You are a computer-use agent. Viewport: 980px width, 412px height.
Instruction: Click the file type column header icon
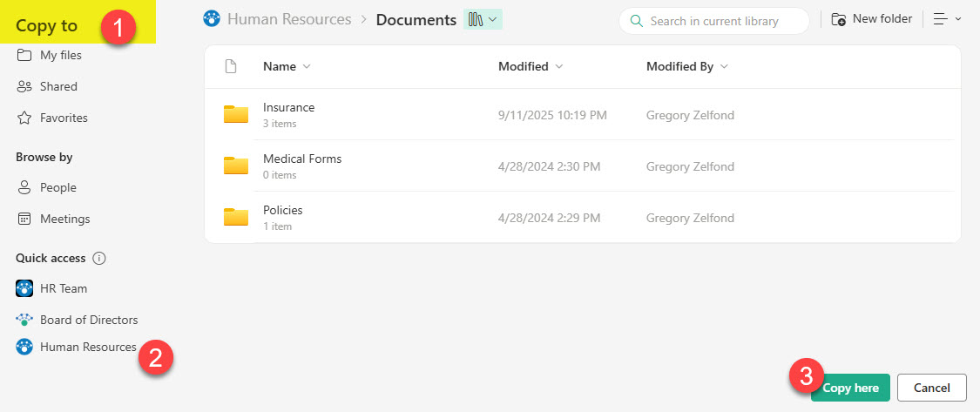[231, 66]
